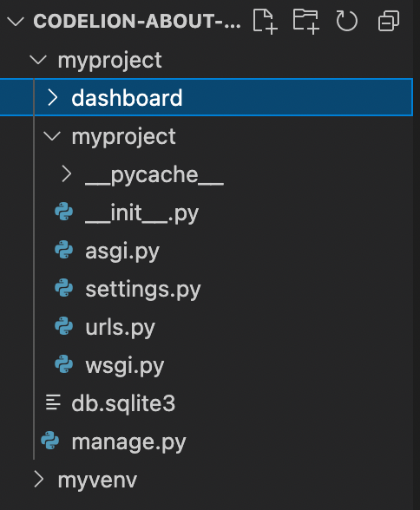Refresh the Explorer with the circular arrow icon

[347, 21]
